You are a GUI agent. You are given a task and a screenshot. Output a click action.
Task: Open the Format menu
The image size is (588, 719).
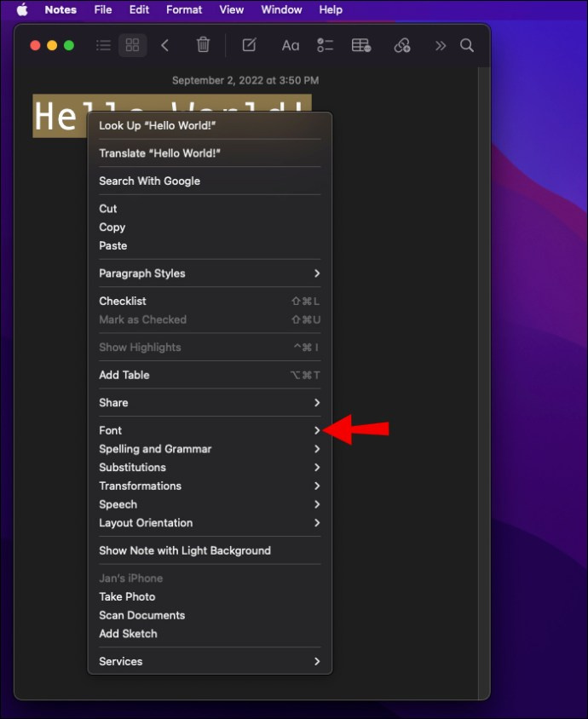[x=184, y=9]
